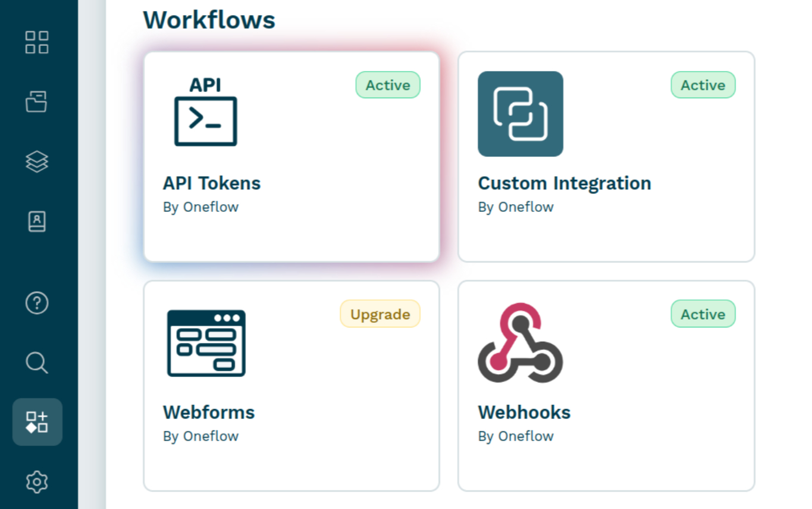This screenshot has width=812, height=509.
Task: Click the Upgrade badge on Webforms
Action: click(380, 314)
